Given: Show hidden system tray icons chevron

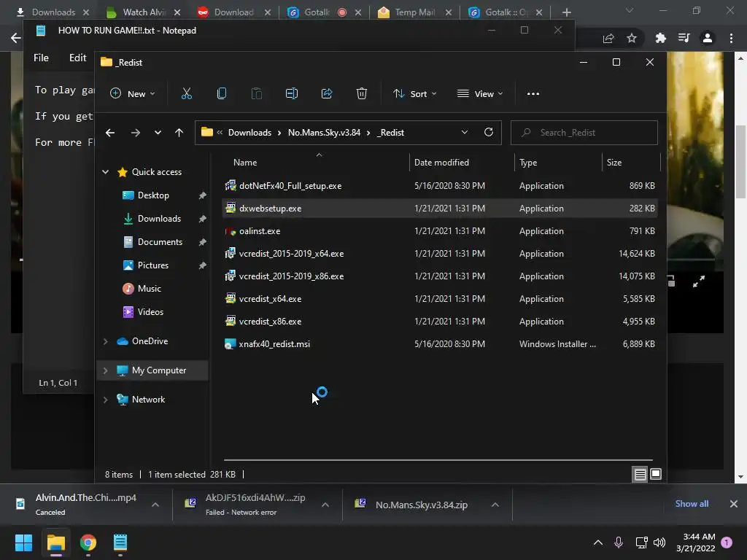Looking at the screenshot, I should point(598,542).
